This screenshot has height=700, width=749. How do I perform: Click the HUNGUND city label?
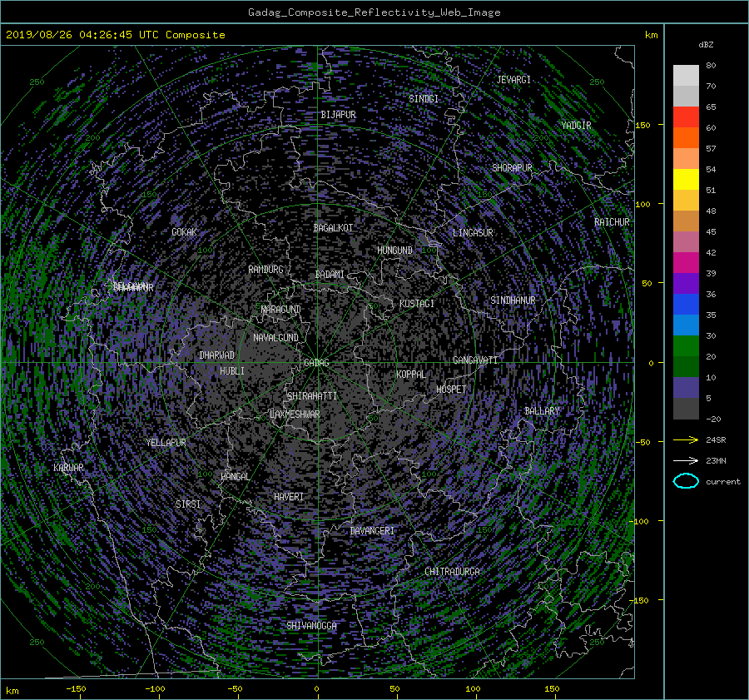(x=394, y=251)
